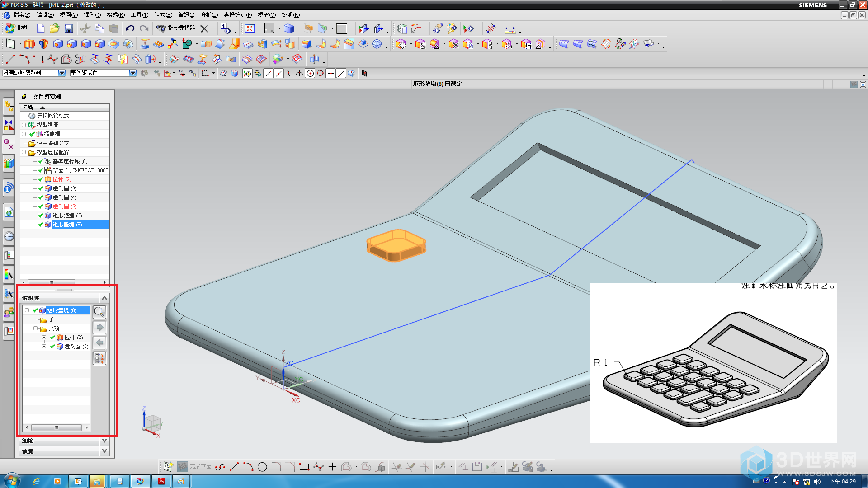
Task: Click the Windows Start orb
Action: [x=12, y=481]
